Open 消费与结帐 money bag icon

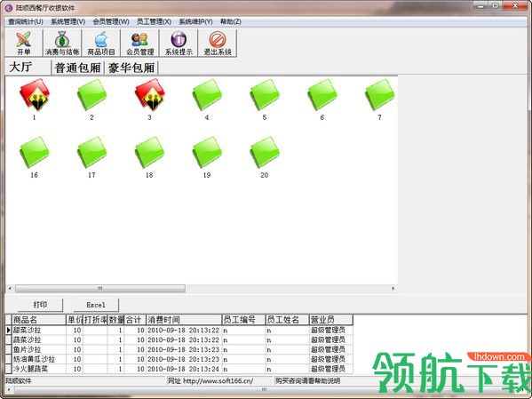point(62,43)
